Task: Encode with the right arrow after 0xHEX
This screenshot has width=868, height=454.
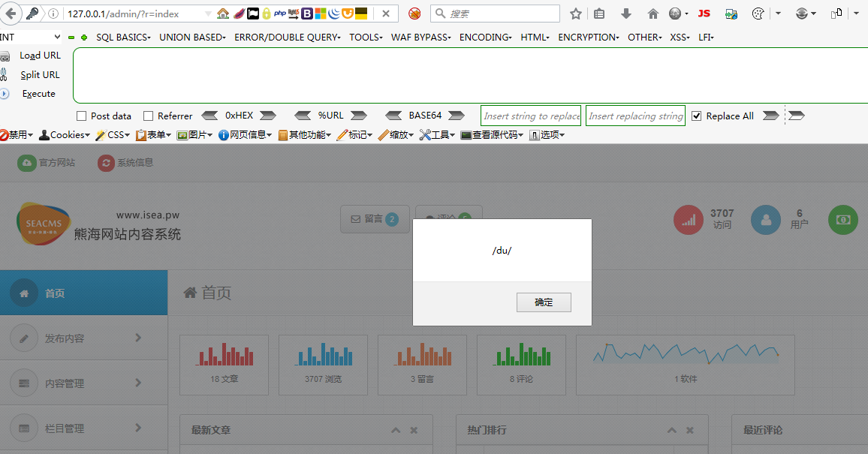Action: 268,116
